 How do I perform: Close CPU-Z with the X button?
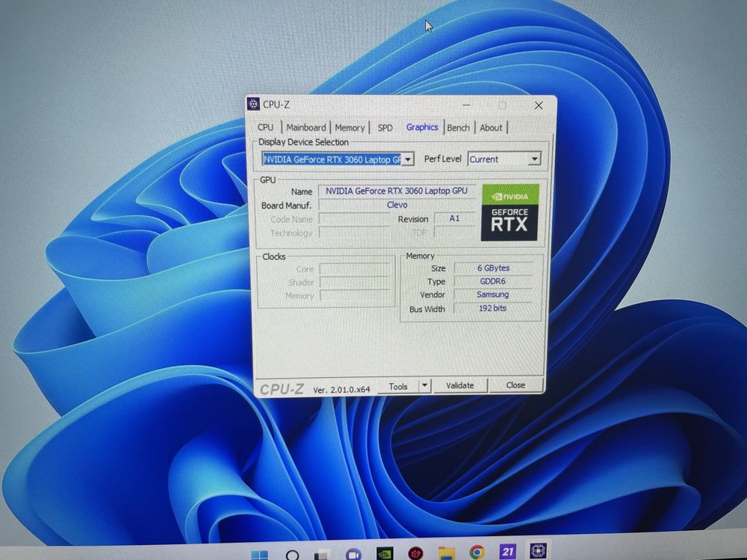tap(539, 105)
